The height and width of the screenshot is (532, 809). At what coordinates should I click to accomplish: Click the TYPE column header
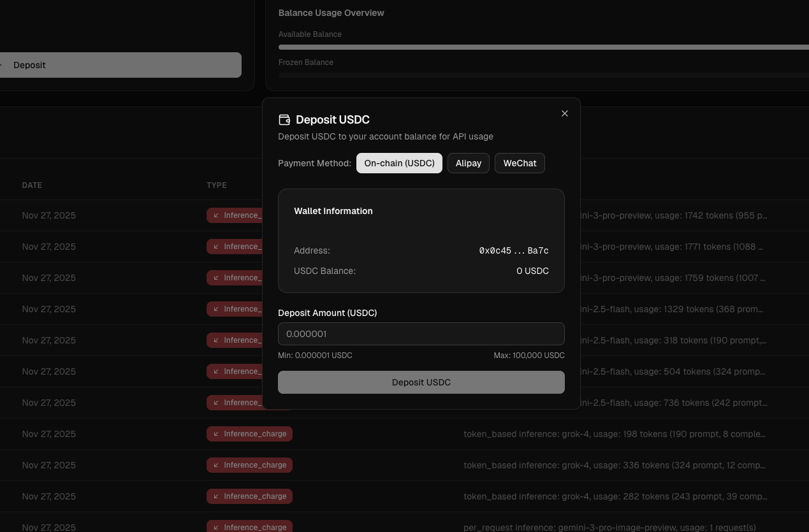click(217, 185)
